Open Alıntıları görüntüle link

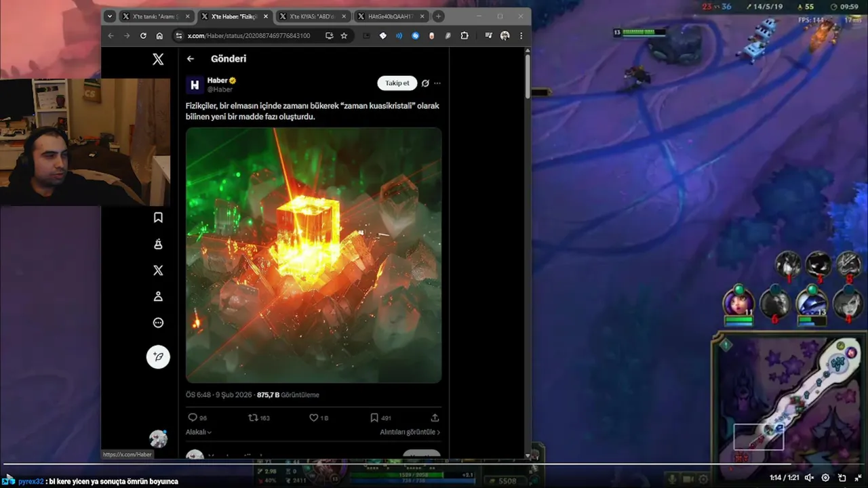(410, 432)
